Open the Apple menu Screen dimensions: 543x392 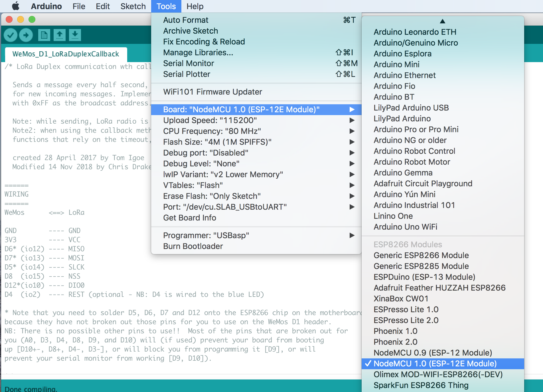click(16, 6)
